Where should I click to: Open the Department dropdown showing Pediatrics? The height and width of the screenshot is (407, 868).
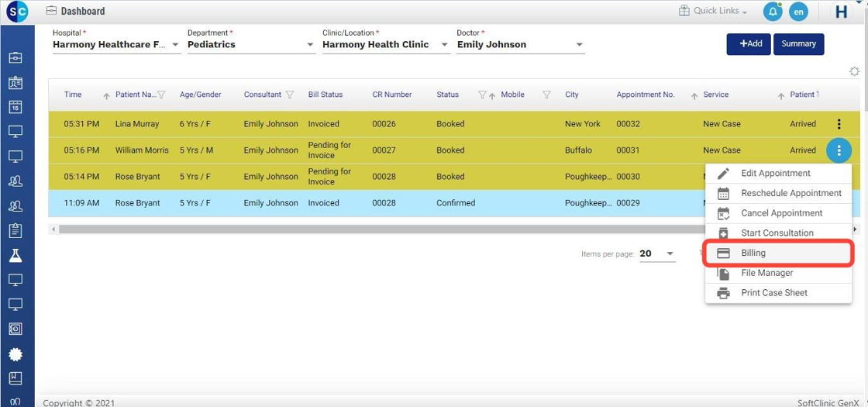point(310,45)
